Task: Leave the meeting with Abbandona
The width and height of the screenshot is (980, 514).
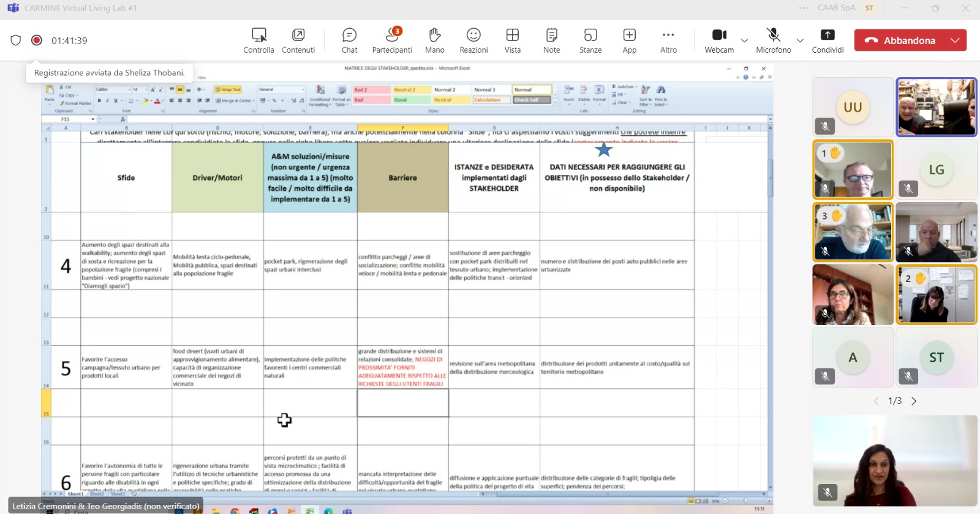Action: tap(900, 40)
